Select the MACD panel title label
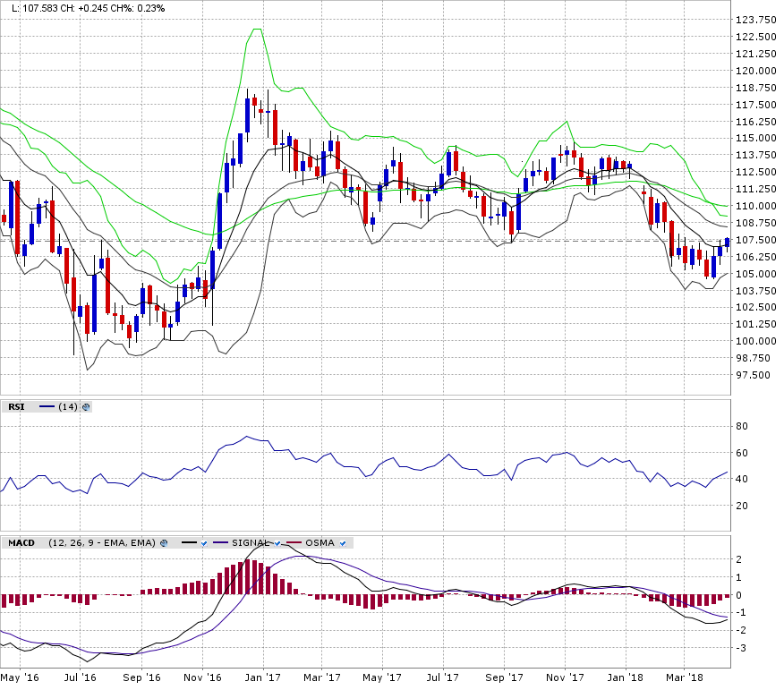 coord(21,543)
